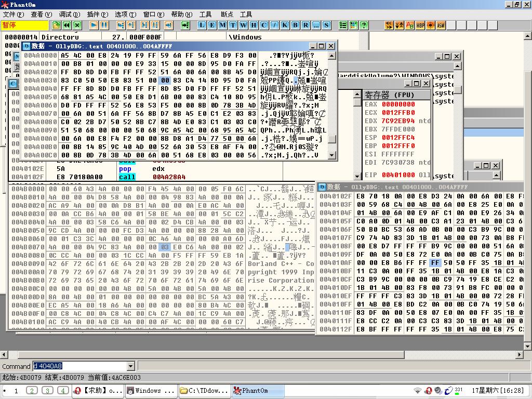Open Log window with L button
532x399 pixels.
202,25
